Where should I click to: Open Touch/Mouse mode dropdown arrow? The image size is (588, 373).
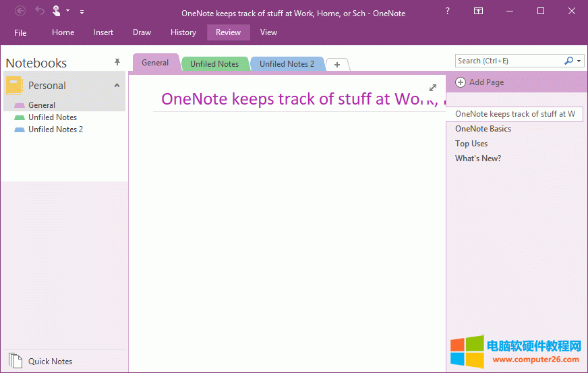(x=68, y=11)
